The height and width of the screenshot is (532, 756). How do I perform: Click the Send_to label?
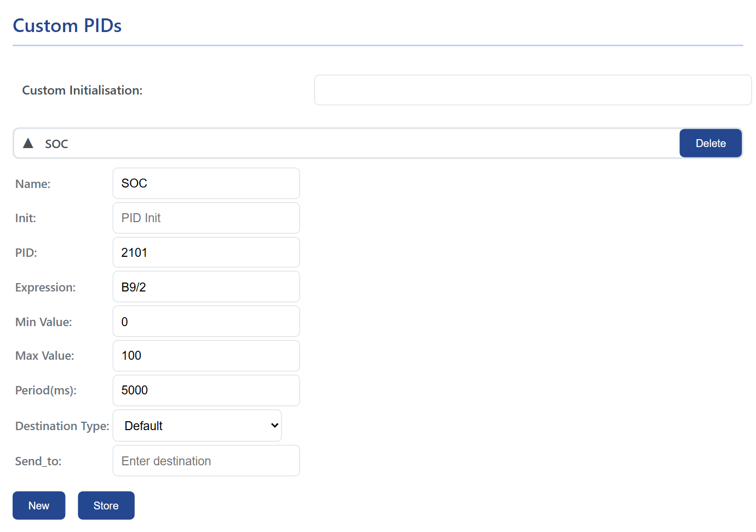coord(38,461)
